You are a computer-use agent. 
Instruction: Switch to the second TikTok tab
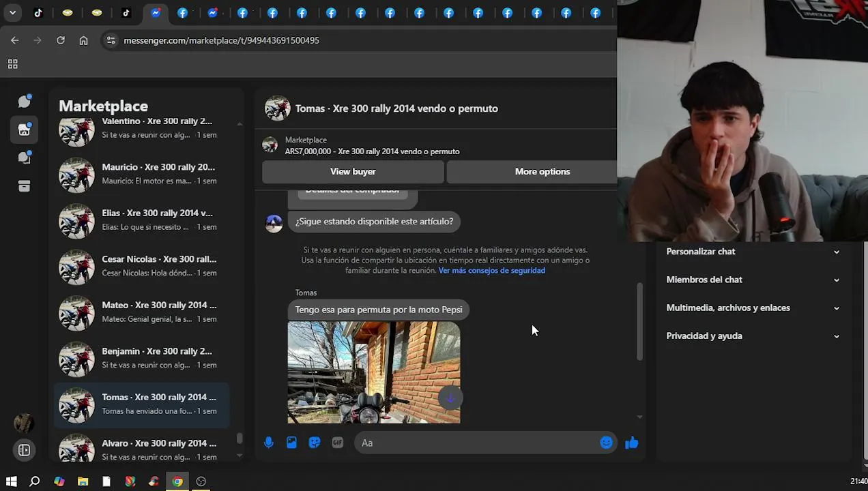(x=126, y=12)
